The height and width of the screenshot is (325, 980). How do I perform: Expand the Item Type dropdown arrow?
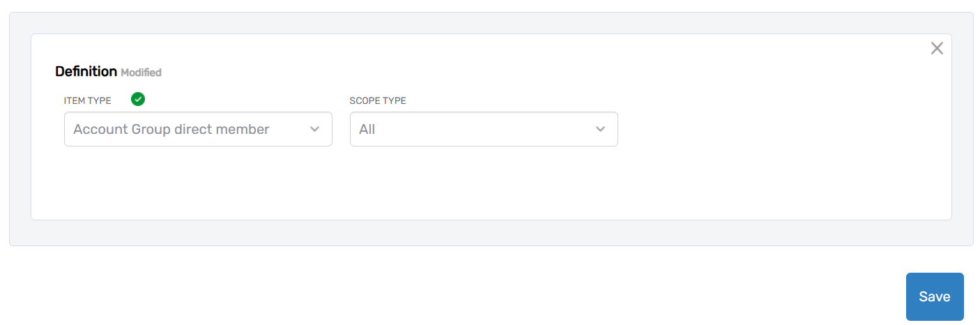314,129
